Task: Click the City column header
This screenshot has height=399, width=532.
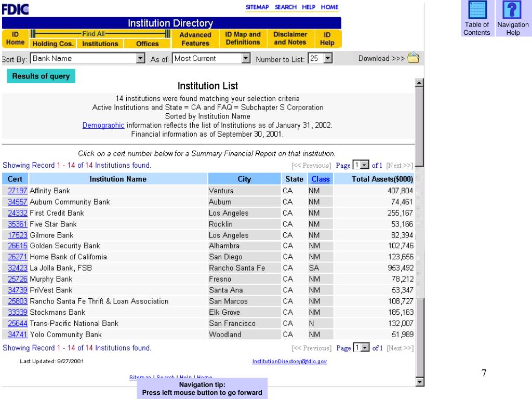Action: tap(244, 179)
